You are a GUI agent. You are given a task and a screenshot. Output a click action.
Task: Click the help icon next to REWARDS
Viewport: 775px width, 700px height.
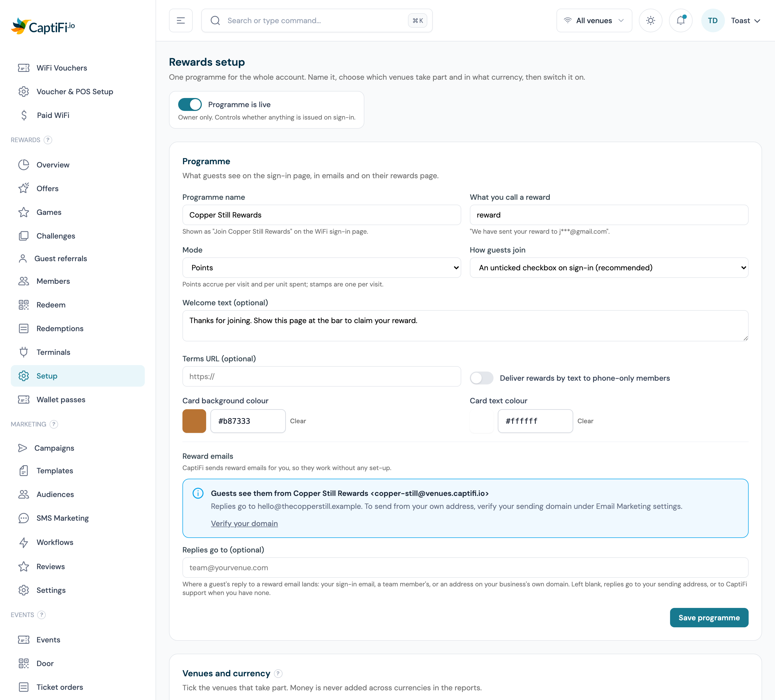coord(48,140)
